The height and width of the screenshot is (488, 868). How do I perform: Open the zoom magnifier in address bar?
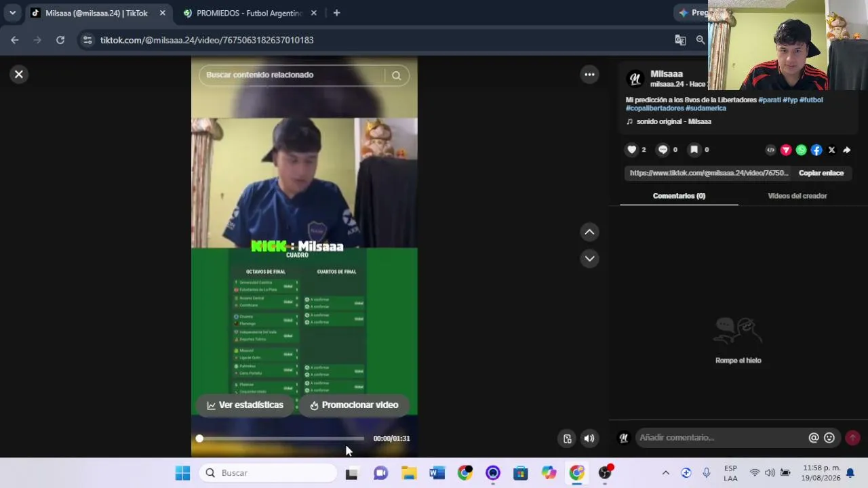click(701, 40)
